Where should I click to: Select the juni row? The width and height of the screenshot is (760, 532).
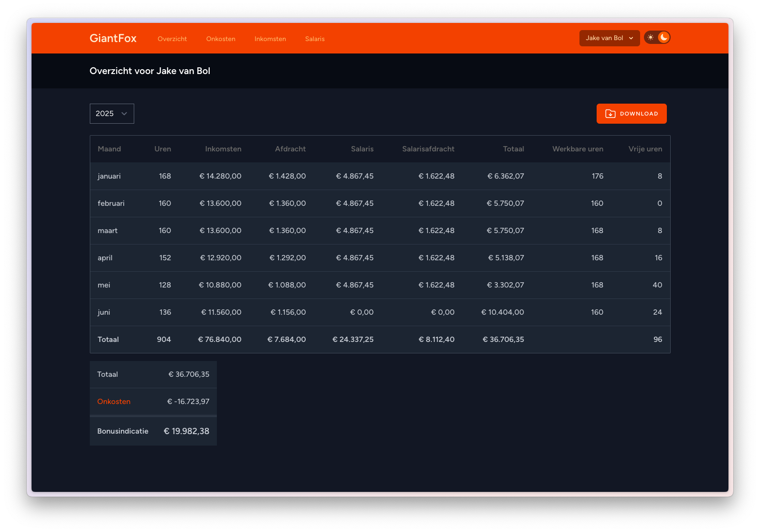coord(104,312)
